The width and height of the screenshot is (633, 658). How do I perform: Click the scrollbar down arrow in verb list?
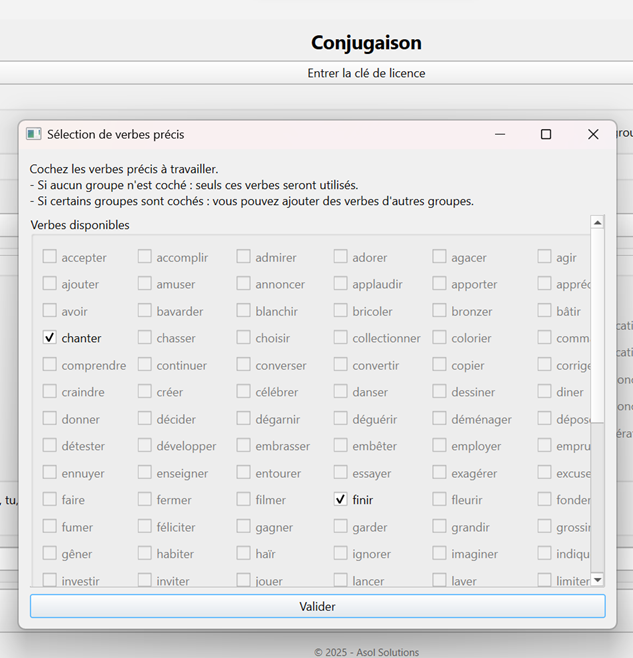click(x=597, y=579)
